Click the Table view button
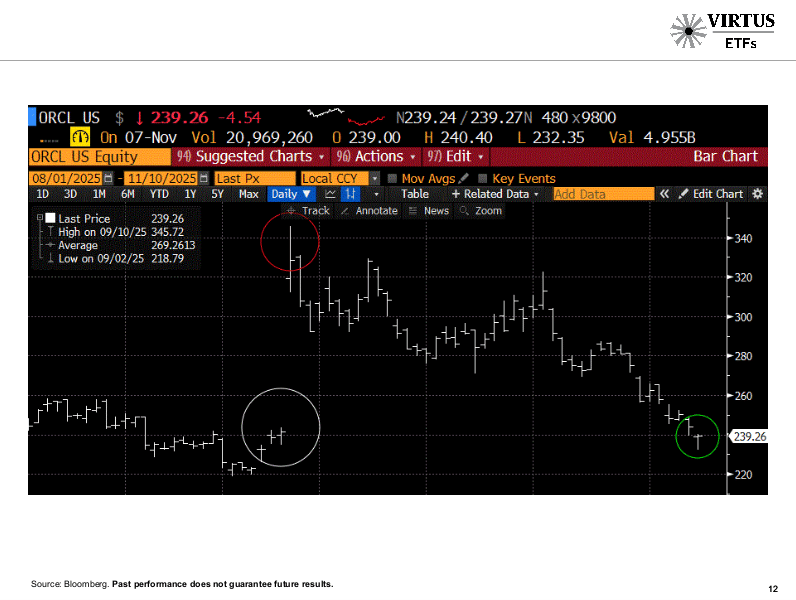The image size is (796, 600). [415, 194]
